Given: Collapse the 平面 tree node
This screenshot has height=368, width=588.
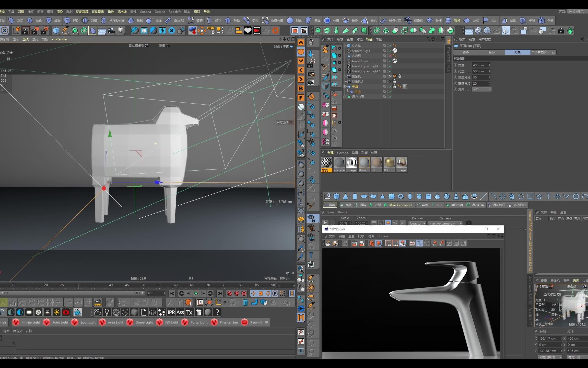Looking at the screenshot, I should click(345, 86).
